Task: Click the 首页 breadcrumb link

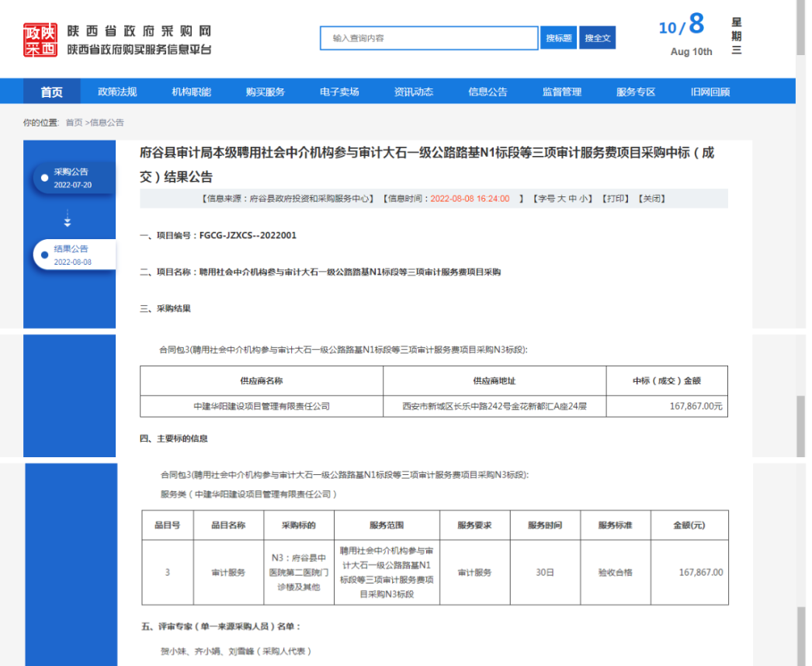Action: (74, 123)
